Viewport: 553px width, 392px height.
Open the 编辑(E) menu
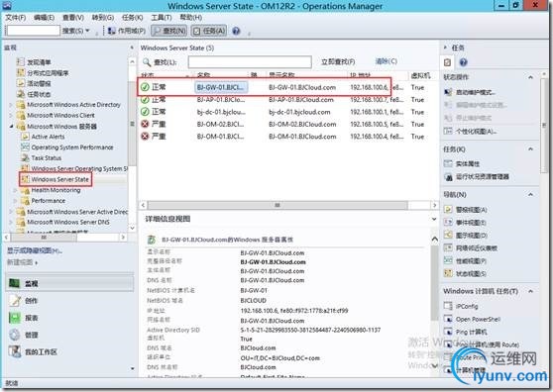click(44, 17)
